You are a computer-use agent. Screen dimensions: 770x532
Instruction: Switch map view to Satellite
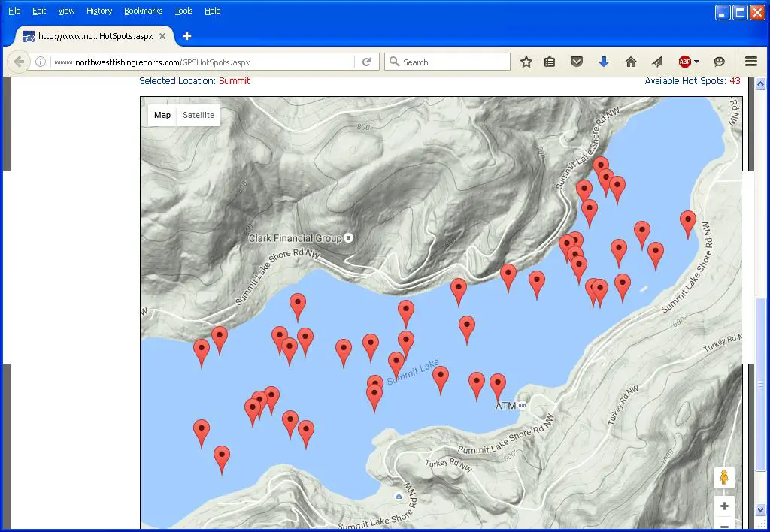tap(199, 115)
